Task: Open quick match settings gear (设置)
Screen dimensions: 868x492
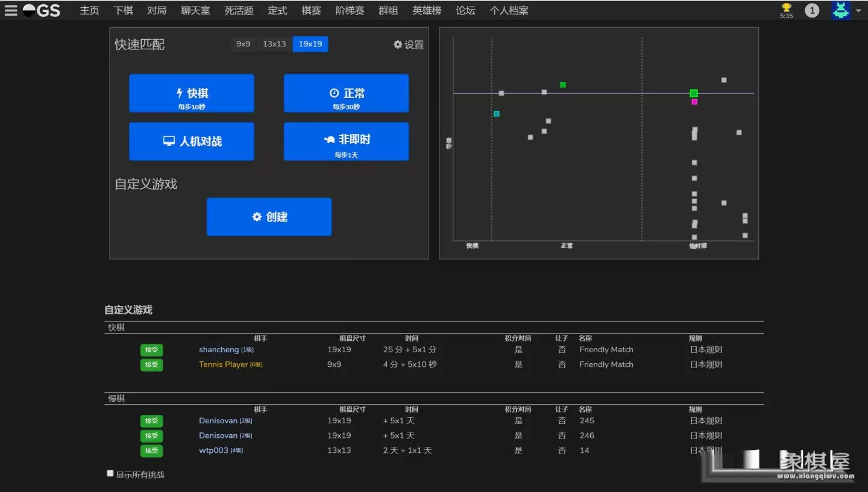Action: (409, 45)
